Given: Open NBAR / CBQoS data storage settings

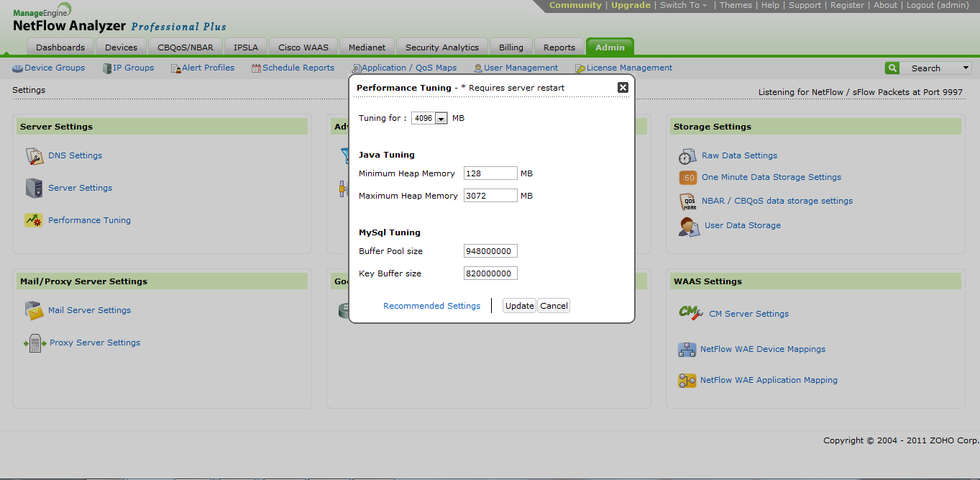Looking at the screenshot, I should (777, 201).
